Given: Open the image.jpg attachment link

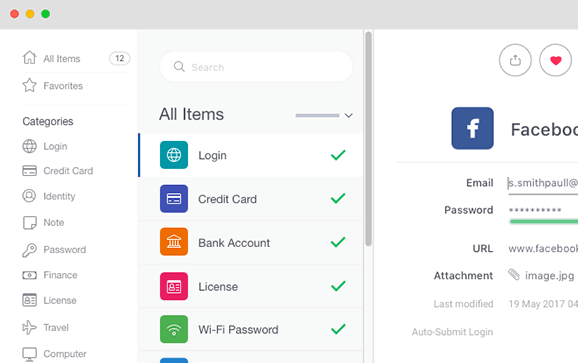Looking at the screenshot, I should coord(549,276).
